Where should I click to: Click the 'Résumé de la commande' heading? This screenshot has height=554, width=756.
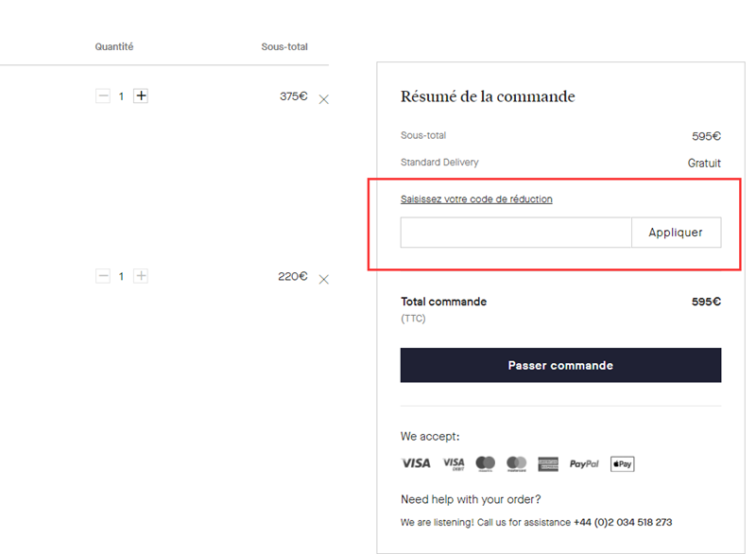coord(488,96)
